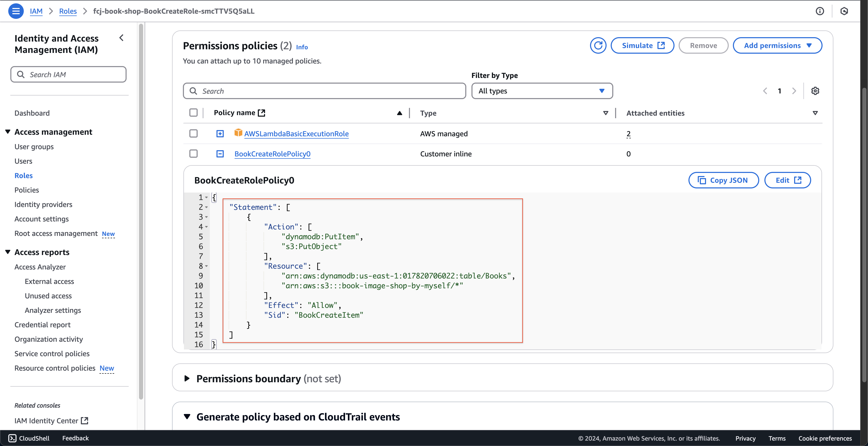
Task: Open Unused access under Access Analyzer
Action: (48, 296)
